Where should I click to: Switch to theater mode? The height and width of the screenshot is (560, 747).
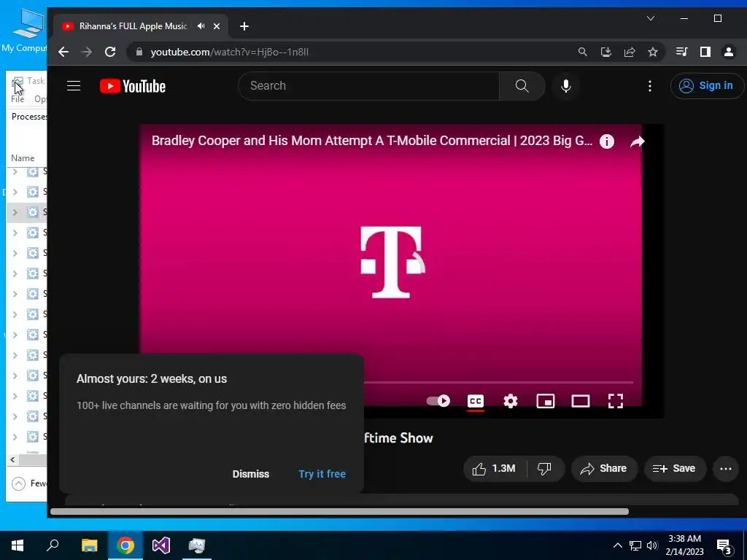pos(580,401)
